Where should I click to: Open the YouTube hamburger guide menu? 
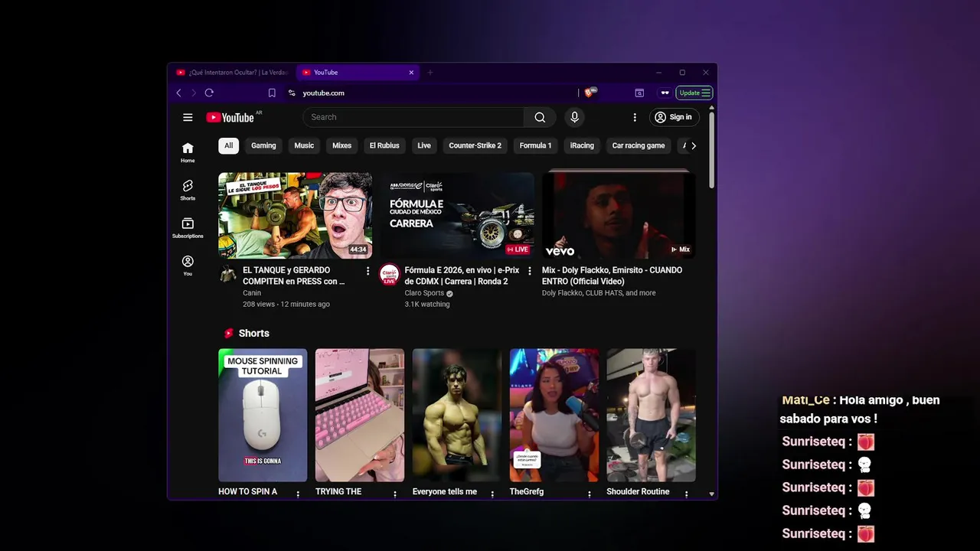188,117
